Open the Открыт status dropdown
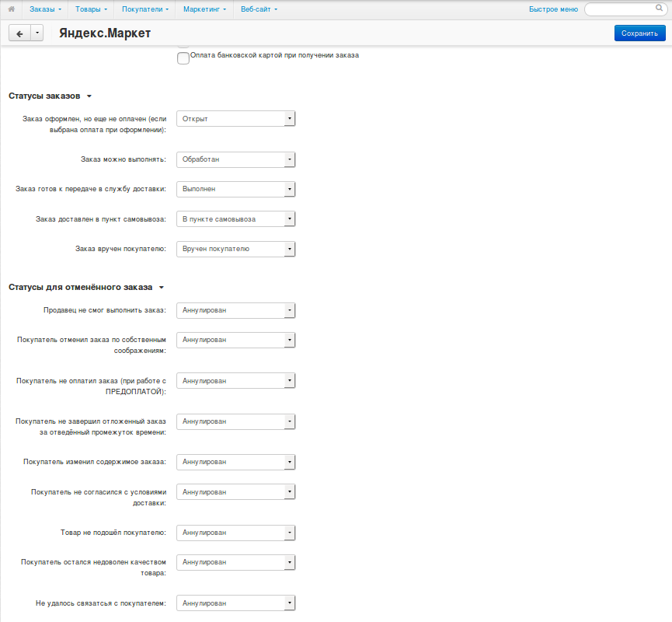 tap(236, 119)
